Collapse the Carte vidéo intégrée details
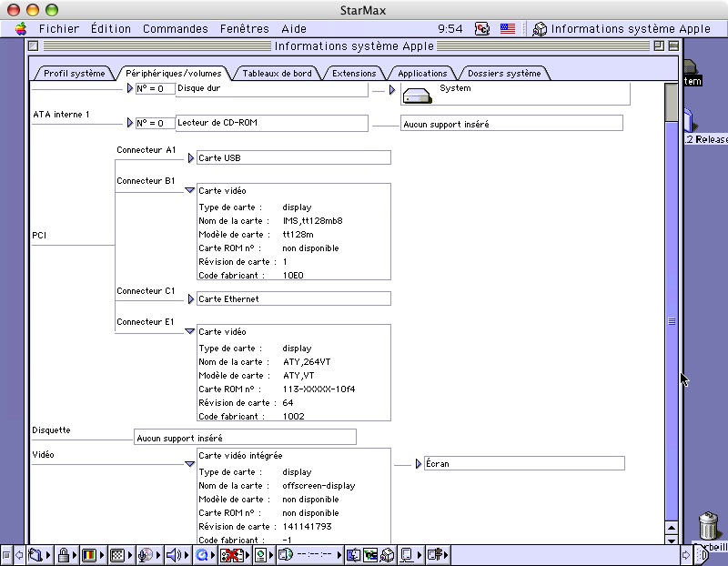The width and height of the screenshot is (728, 566). 189,464
